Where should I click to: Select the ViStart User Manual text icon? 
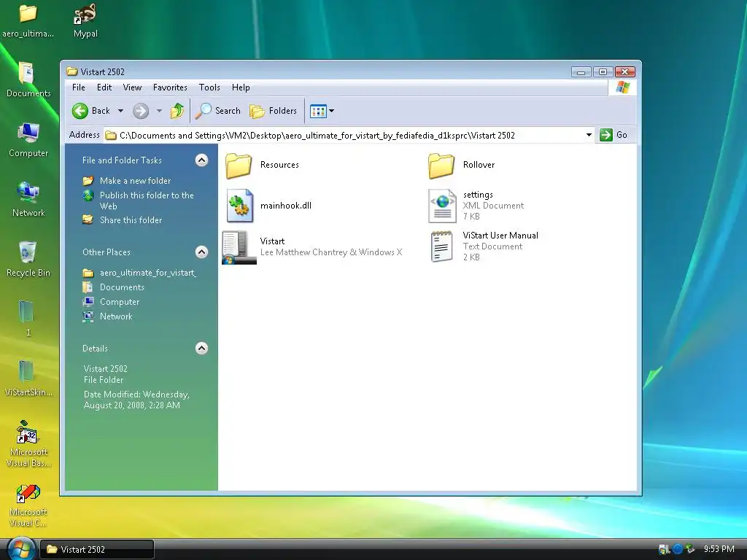click(x=441, y=246)
